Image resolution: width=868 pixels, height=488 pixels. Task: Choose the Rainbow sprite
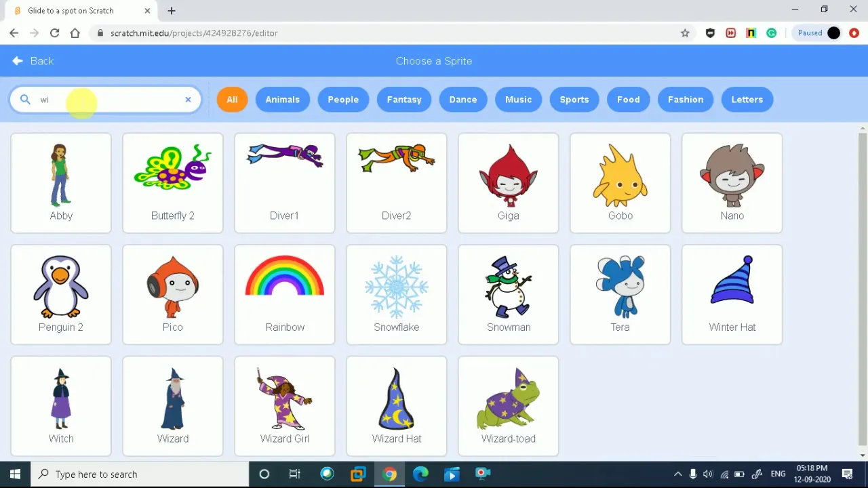285,295
